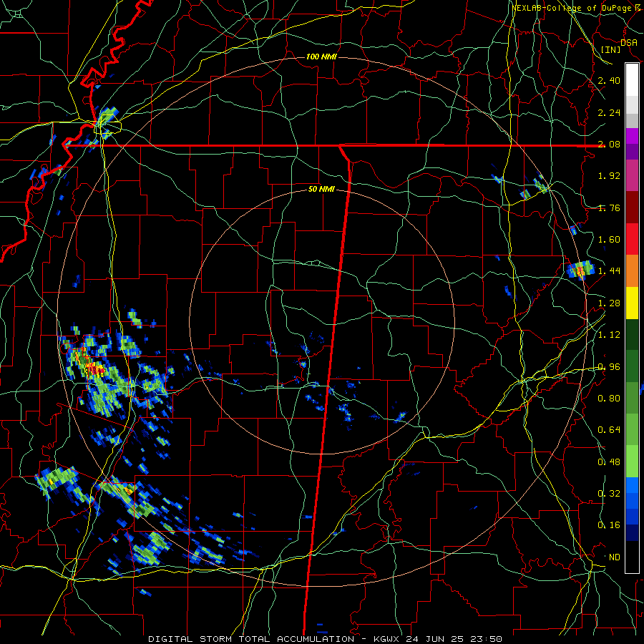Pick the magenta swatch in the color scale
Image resolution: width=644 pixels, height=644 pixels.
[x=632, y=136]
